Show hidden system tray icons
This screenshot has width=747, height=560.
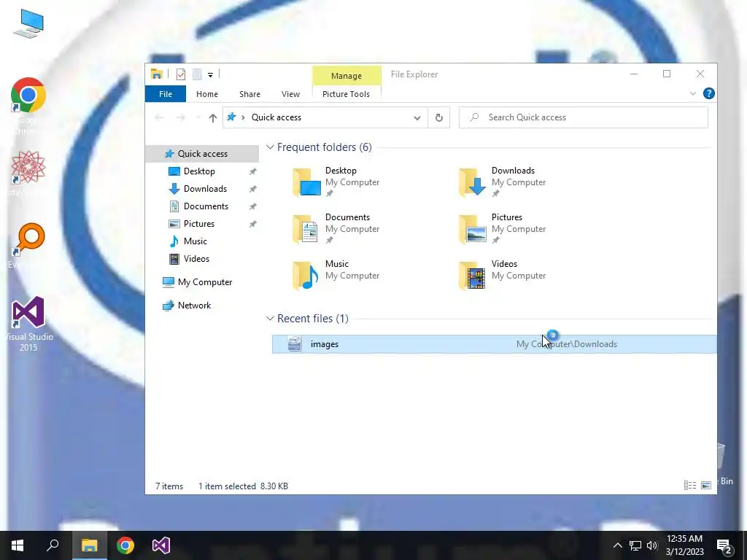[x=617, y=545]
